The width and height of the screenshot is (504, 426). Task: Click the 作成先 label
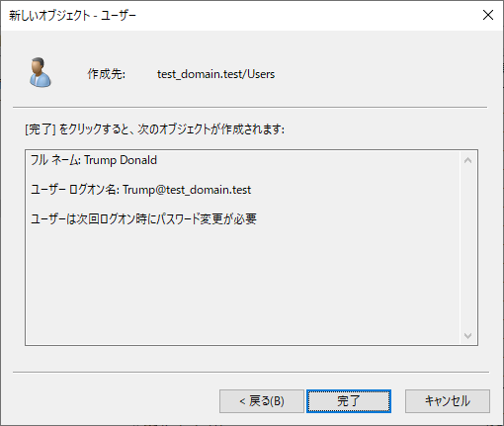[106, 74]
